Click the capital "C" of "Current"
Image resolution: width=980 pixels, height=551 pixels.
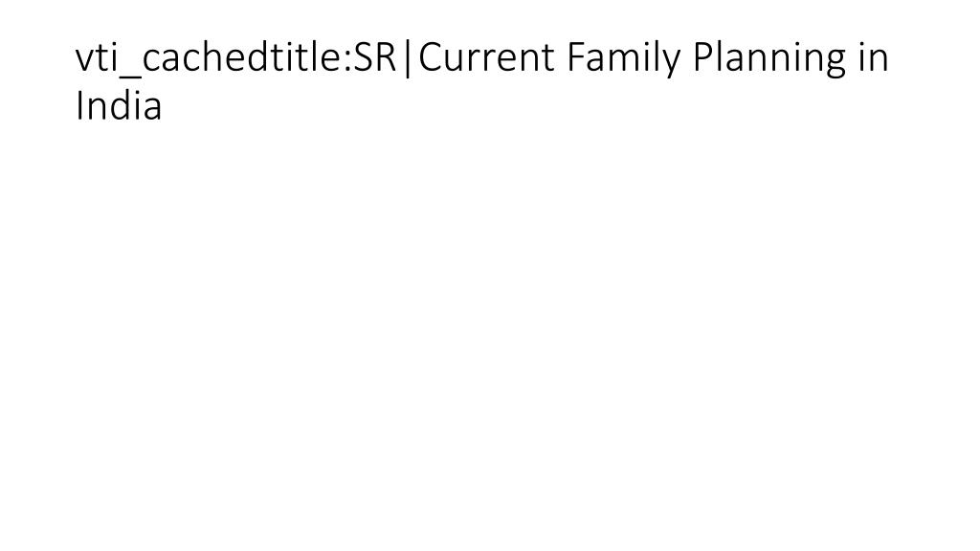coord(430,57)
